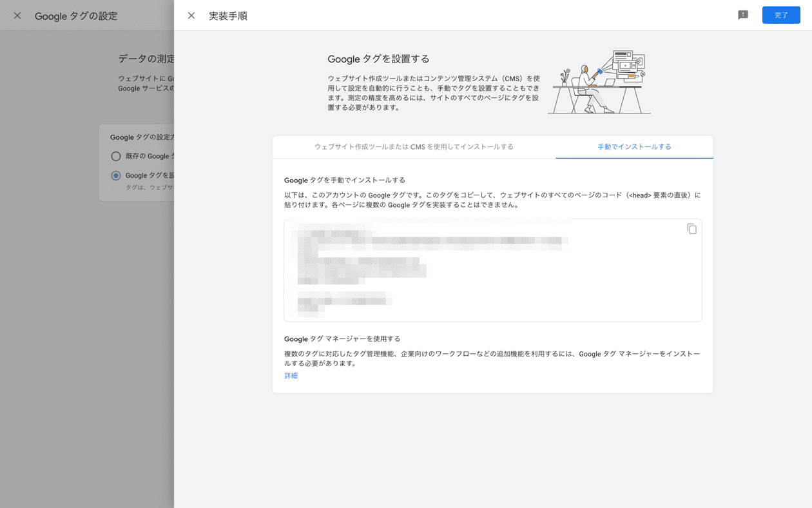
Task: Switch to ウェブサイト作成ツールまたは CMS tab
Action: [x=414, y=147]
